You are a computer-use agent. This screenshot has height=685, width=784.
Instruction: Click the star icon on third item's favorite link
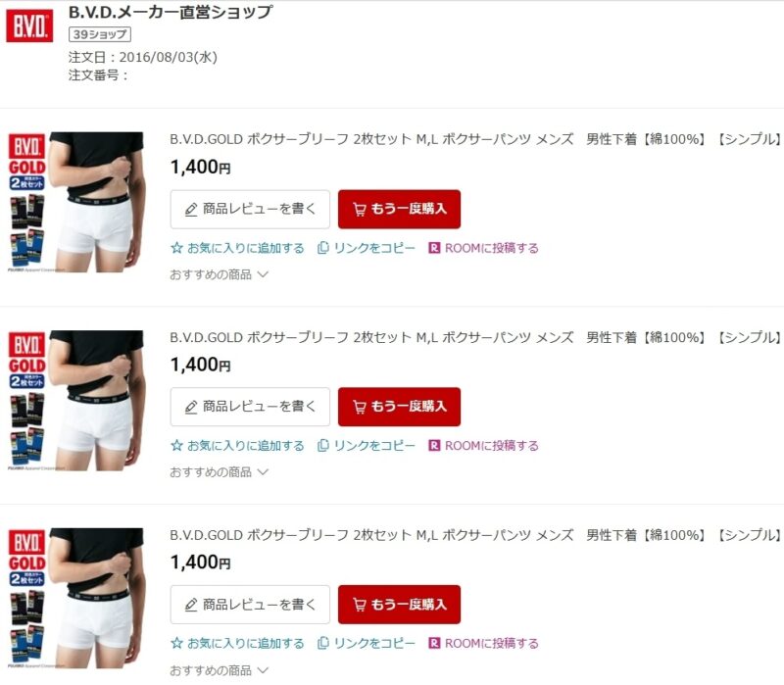(x=176, y=643)
